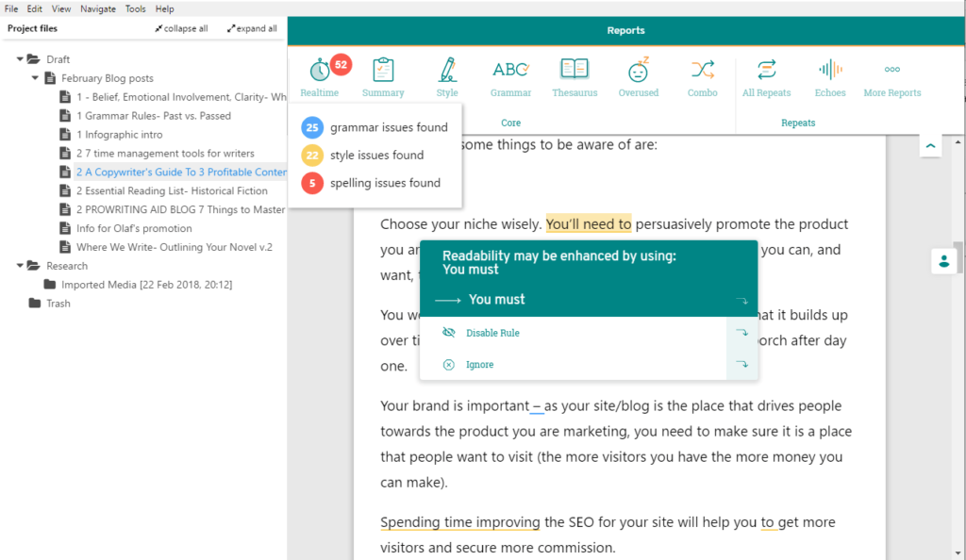The height and width of the screenshot is (560, 966).
Task: Run the Grammar check report
Action: (x=510, y=76)
